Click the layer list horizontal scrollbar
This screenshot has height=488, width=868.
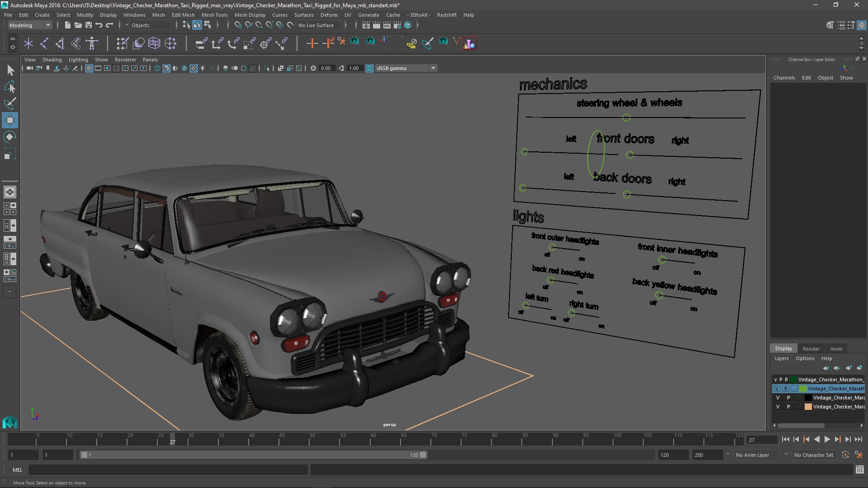tap(800, 425)
